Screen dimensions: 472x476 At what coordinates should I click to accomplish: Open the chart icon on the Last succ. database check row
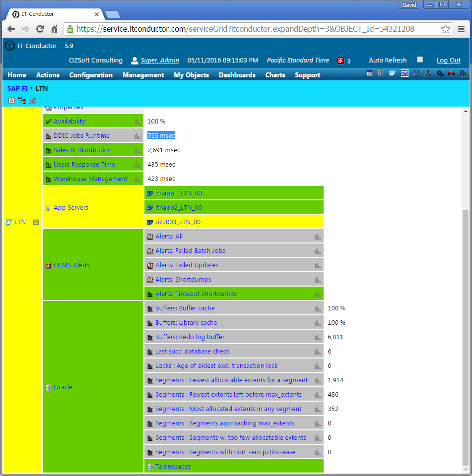(318, 352)
